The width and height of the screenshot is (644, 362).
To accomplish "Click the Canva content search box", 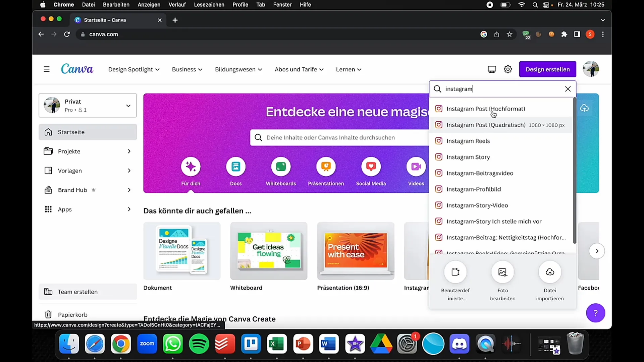I will point(339,137).
